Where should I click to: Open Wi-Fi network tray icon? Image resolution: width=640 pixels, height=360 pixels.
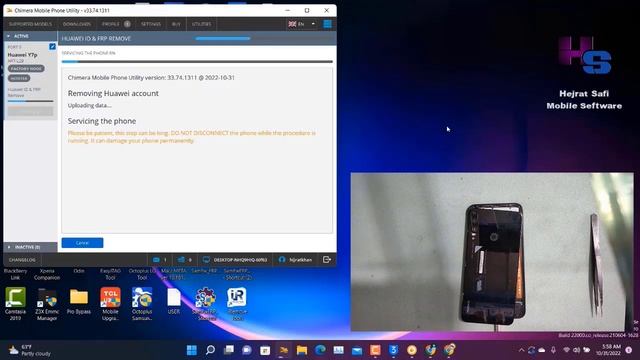(566, 350)
